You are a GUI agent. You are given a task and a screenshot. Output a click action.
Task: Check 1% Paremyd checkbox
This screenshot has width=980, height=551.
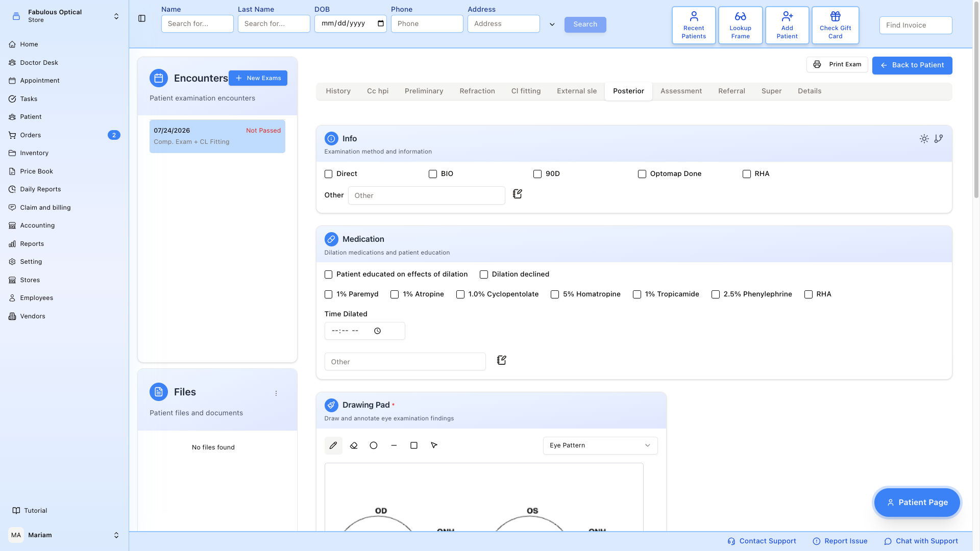(328, 294)
